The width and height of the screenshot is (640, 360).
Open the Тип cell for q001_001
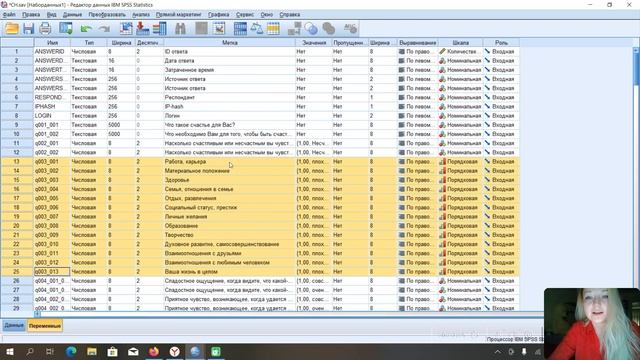tap(89, 125)
